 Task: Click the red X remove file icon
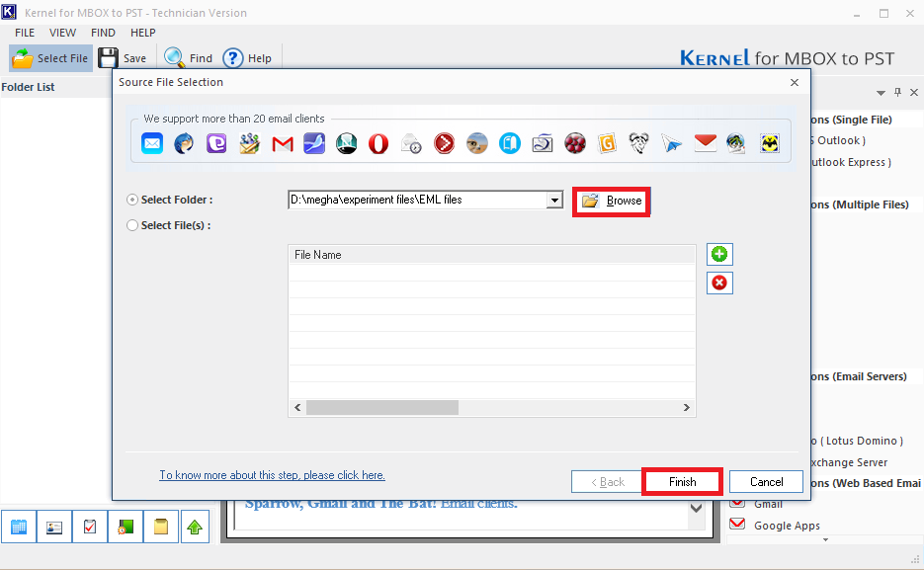[718, 284]
